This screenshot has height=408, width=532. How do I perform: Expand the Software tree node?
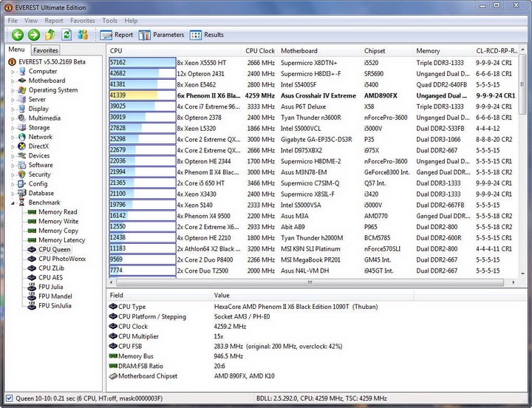tap(13, 166)
